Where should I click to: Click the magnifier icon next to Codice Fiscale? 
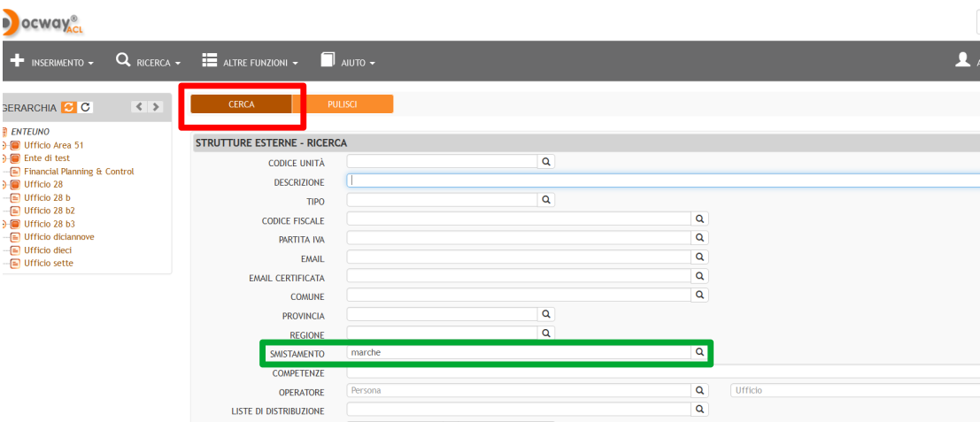699,219
